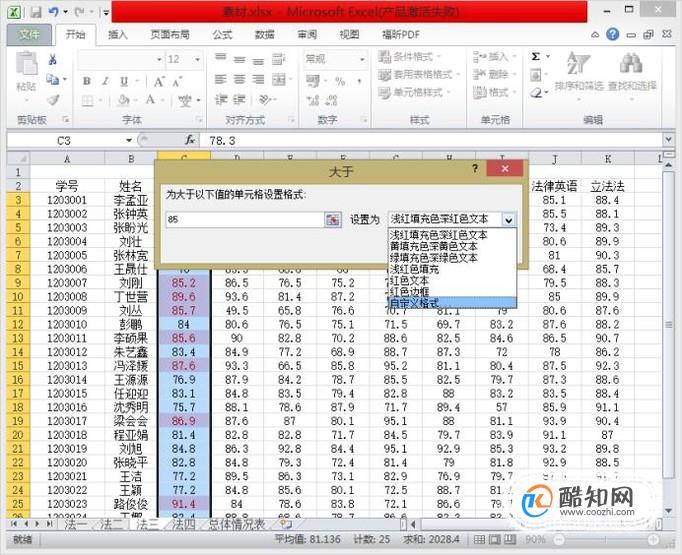682x555 pixels.
Task: Click the AutoSum sigma icon
Action: tap(536, 57)
